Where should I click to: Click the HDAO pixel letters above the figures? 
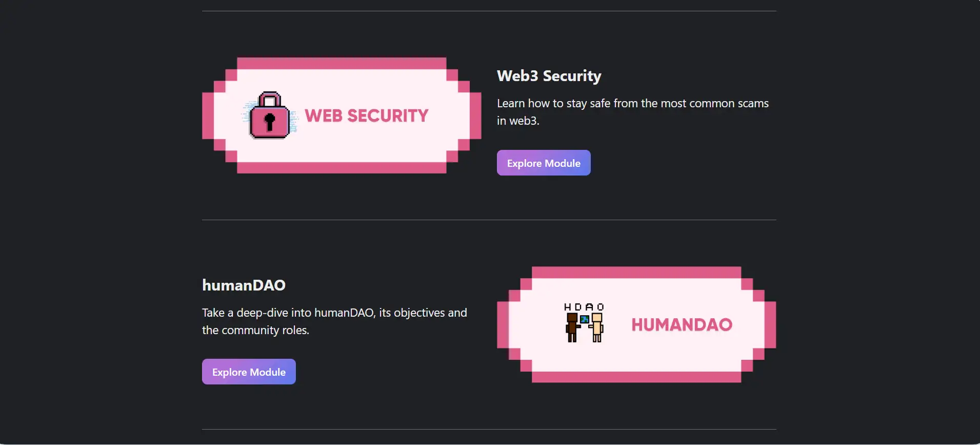[584, 307]
